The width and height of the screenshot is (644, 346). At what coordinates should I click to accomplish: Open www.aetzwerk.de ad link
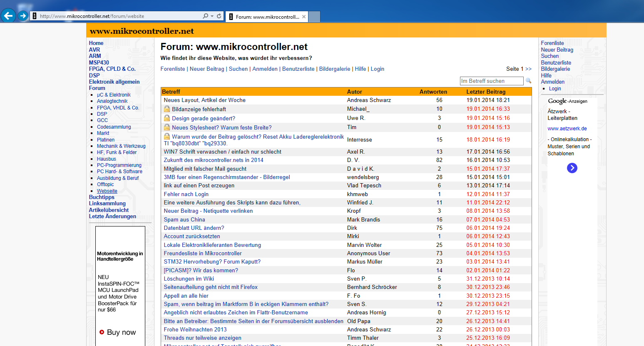click(x=567, y=129)
